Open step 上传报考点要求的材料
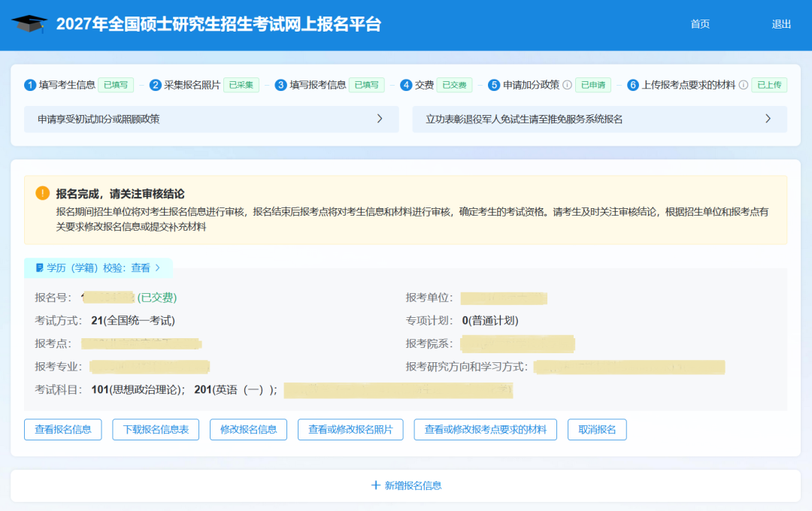 pyautogui.click(x=688, y=85)
